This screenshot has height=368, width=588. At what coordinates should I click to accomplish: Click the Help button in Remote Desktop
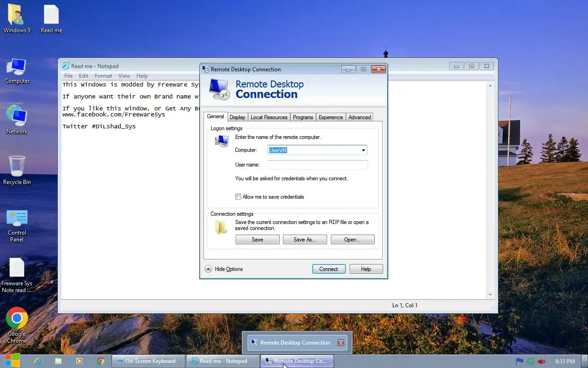366,269
